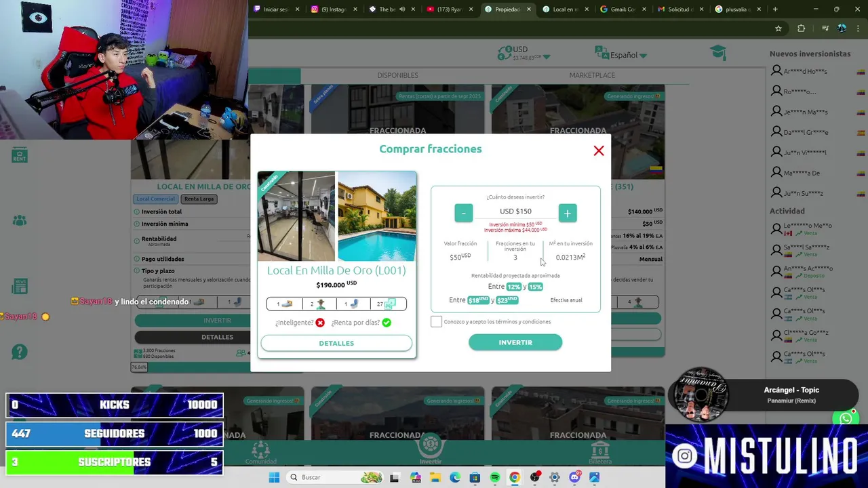Open Spotify from the taskbar
The image size is (868, 488).
(x=495, y=477)
